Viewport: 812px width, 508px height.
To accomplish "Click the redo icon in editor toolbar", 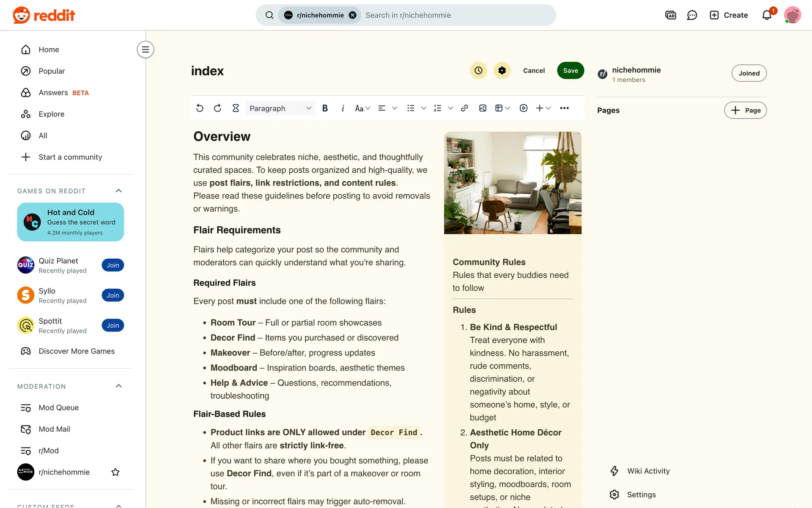I will coord(217,108).
